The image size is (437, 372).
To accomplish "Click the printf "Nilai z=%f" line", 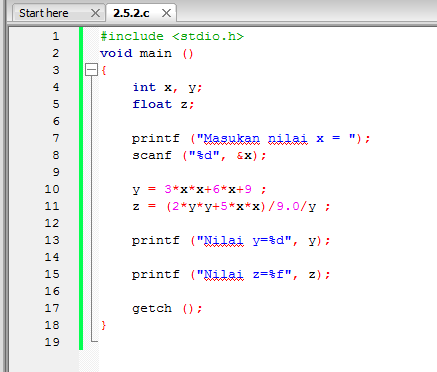I will [x=231, y=274].
